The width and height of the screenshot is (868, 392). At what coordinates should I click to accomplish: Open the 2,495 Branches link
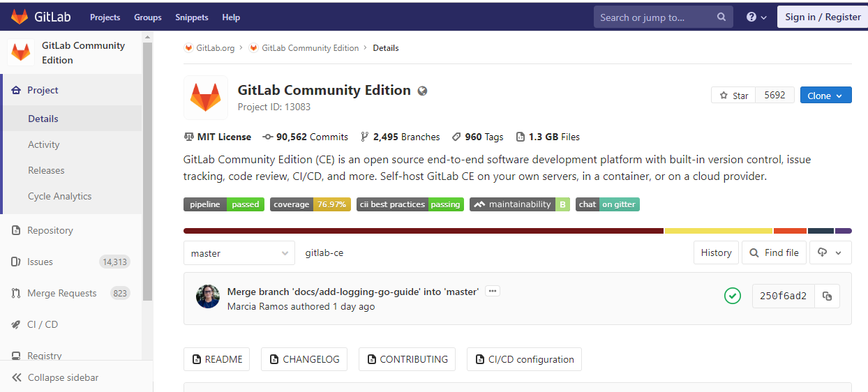(400, 137)
